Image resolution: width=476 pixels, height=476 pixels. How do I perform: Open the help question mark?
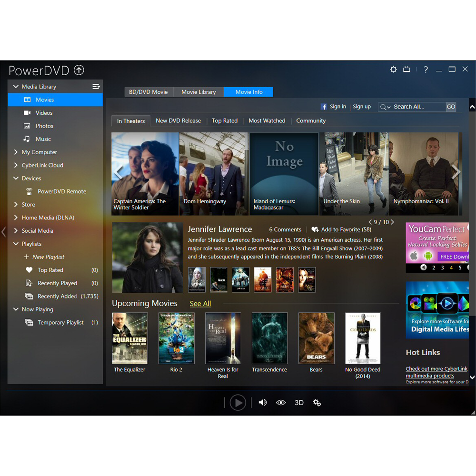pyautogui.click(x=426, y=69)
